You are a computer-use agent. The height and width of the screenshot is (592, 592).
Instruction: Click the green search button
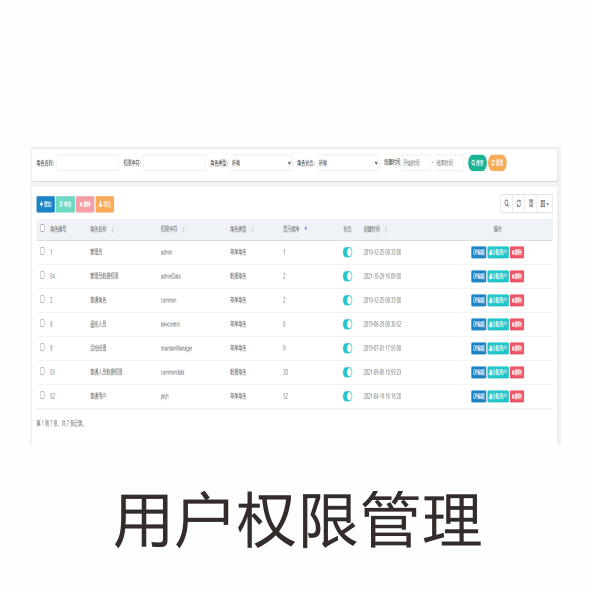[477, 163]
